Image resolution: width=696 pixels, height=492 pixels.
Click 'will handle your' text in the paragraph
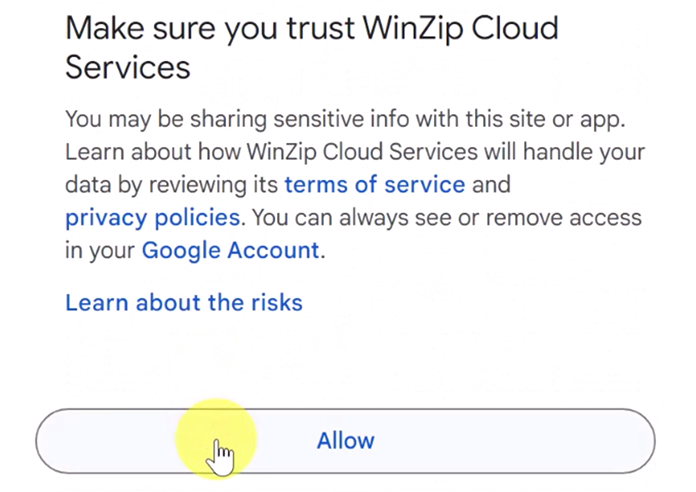click(574, 153)
